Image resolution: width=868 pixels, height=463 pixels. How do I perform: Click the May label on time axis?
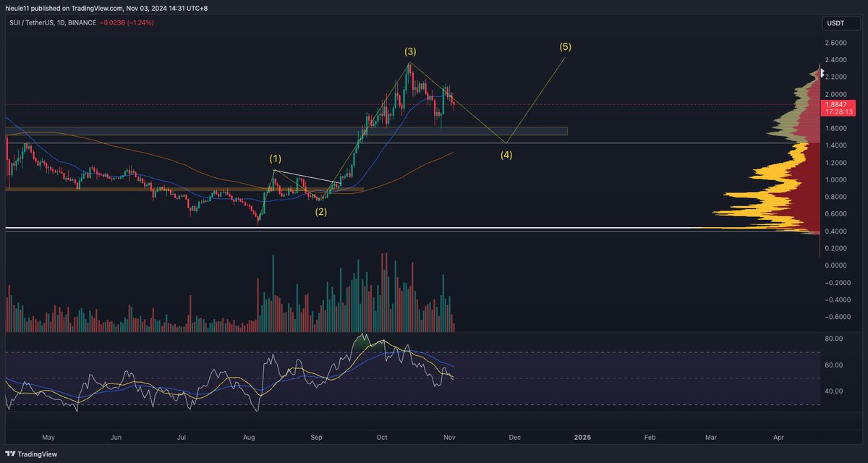49,438
